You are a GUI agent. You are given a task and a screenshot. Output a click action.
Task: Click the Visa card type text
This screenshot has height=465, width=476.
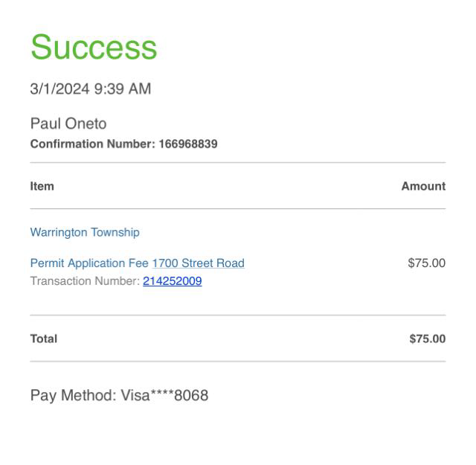point(135,396)
